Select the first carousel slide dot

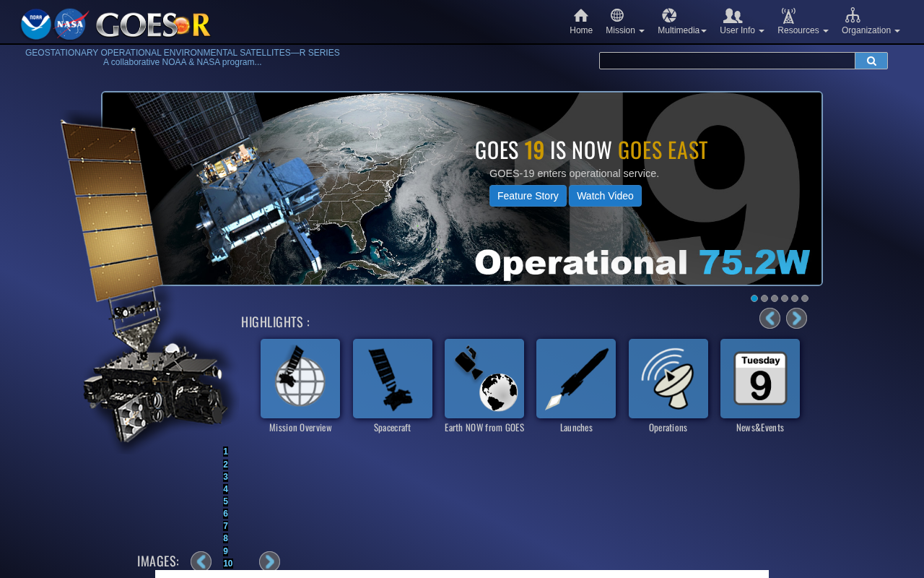[754, 298]
